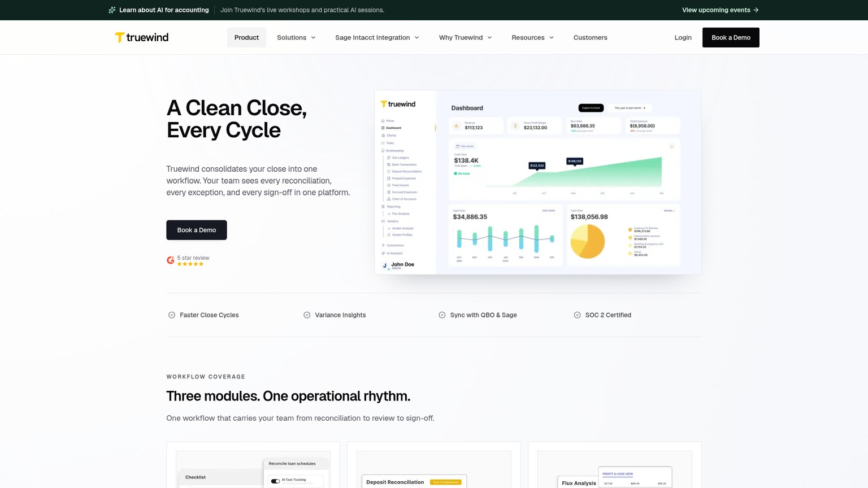The height and width of the screenshot is (488, 868).
Task: Click "Three modules. One operational rhythm." heading
Action: 288,396
